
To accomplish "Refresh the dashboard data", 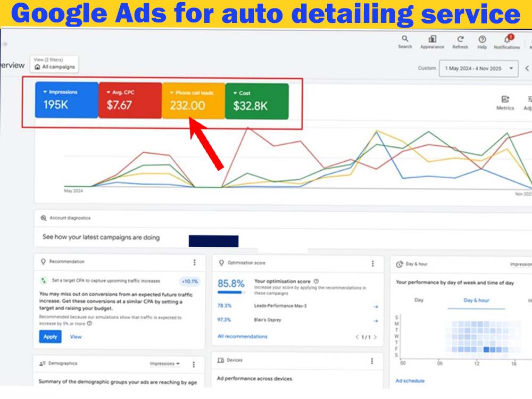I will coord(460,42).
